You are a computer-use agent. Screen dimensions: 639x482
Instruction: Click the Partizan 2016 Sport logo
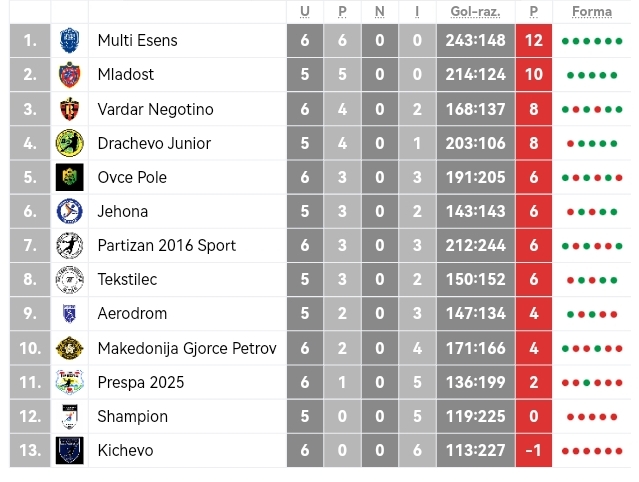pyautogui.click(x=69, y=245)
